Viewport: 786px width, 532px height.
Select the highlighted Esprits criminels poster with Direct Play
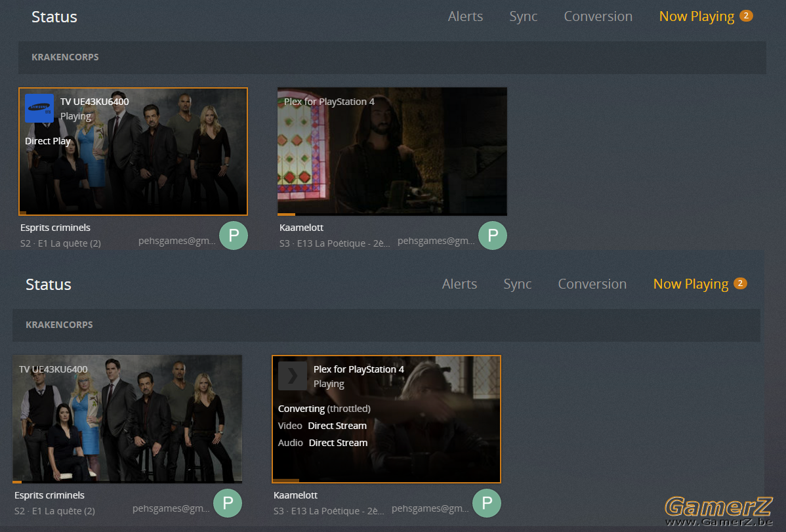click(133, 152)
